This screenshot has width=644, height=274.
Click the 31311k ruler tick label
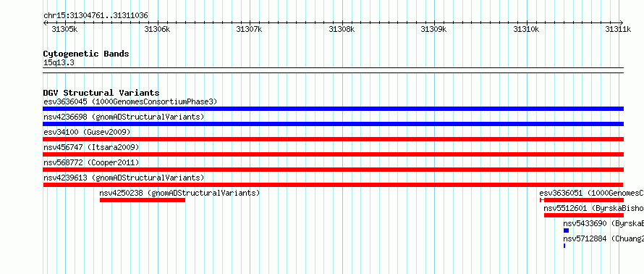point(618,29)
